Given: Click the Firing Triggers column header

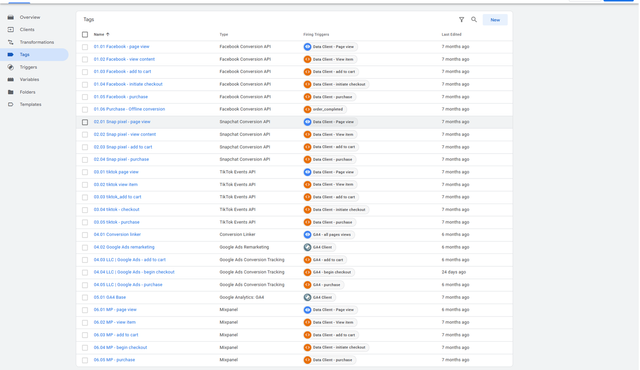Looking at the screenshot, I should click(x=316, y=35).
